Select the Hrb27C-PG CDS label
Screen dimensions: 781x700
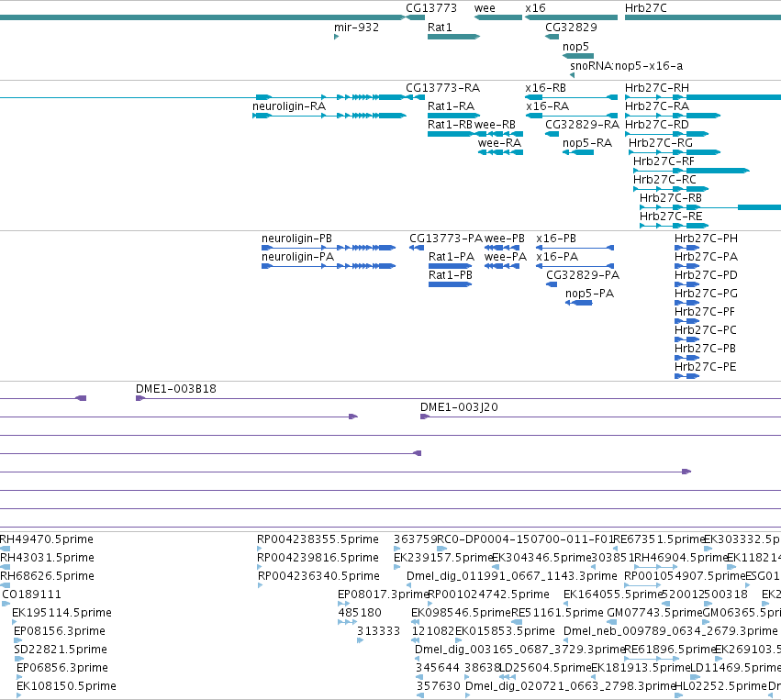click(706, 294)
